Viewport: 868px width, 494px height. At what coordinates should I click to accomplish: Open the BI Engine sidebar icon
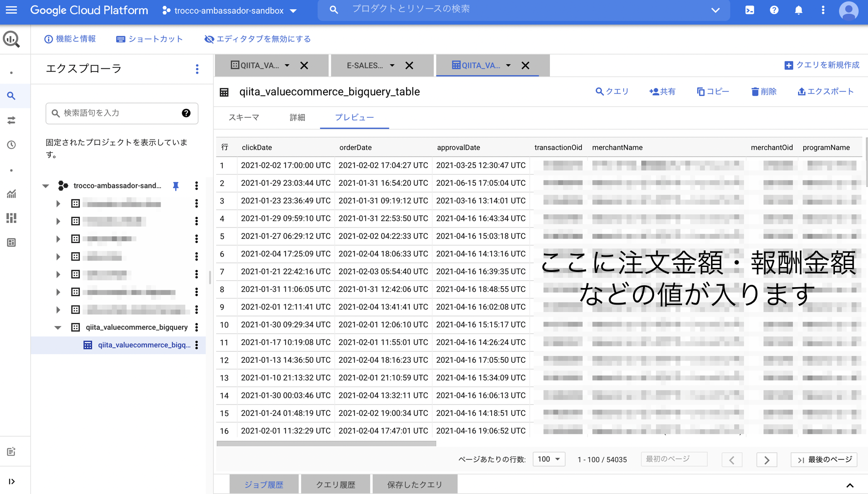pyautogui.click(x=11, y=242)
